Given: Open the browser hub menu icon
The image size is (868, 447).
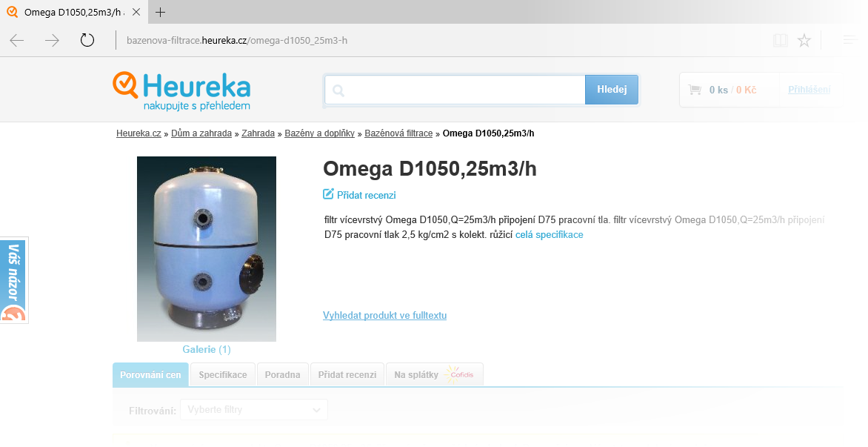Looking at the screenshot, I should pyautogui.click(x=850, y=41).
